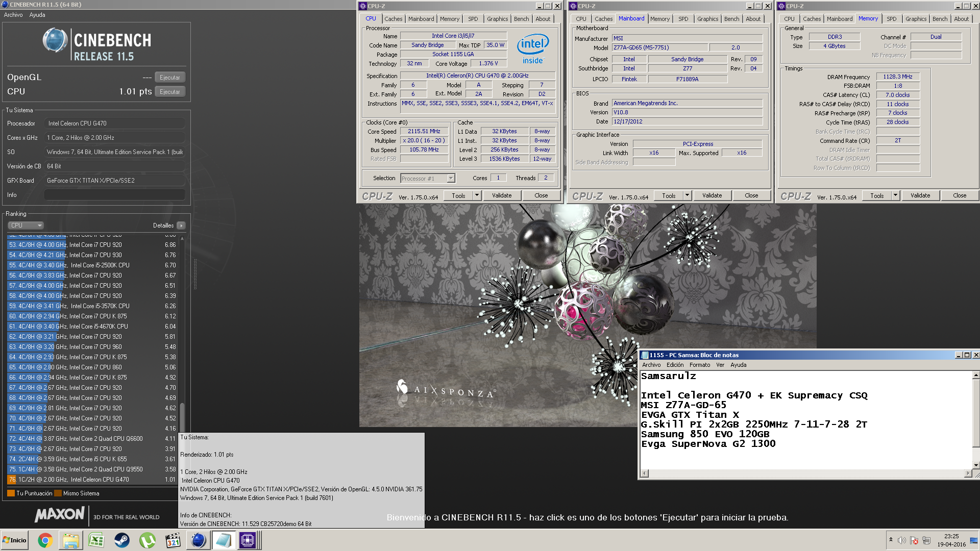Click the empty Info field in Tu Sistema
This screenshot has width=980, height=551.
[115, 195]
